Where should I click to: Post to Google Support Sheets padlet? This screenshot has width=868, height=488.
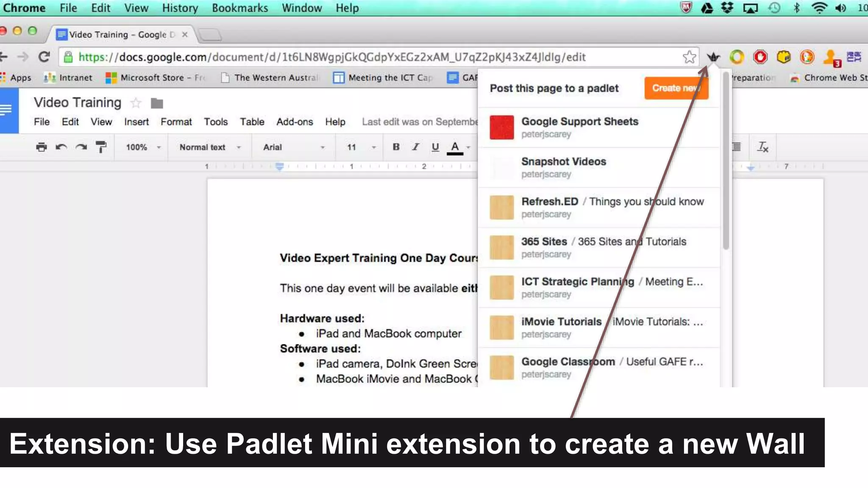coord(599,127)
